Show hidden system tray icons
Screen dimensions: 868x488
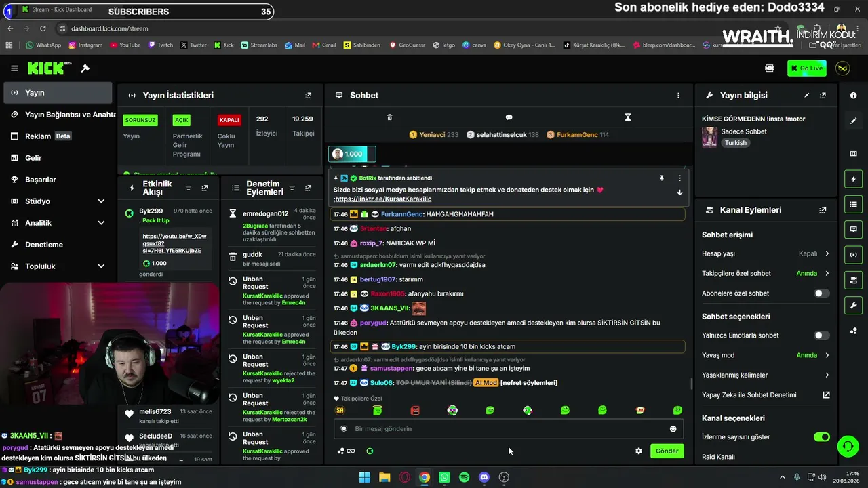coord(782,477)
